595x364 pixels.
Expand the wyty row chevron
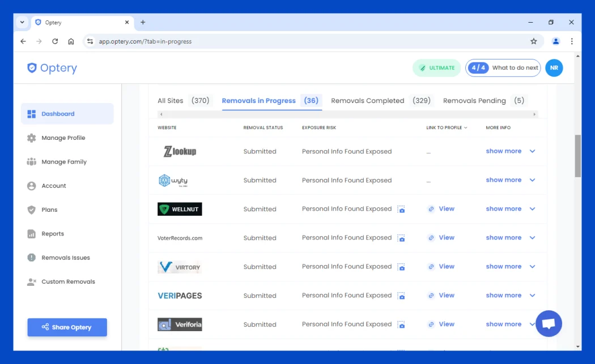(533, 179)
